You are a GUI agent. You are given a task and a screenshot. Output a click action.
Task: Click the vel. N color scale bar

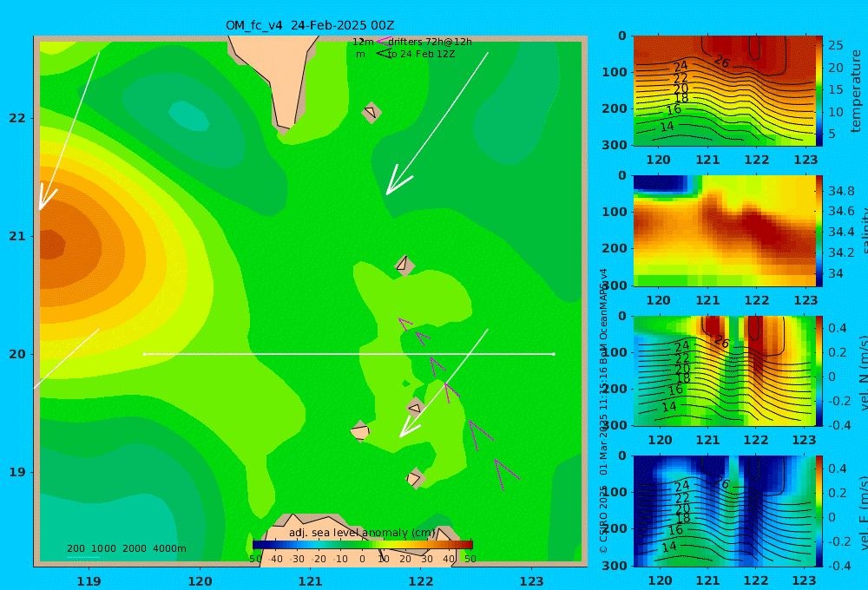coord(819,371)
